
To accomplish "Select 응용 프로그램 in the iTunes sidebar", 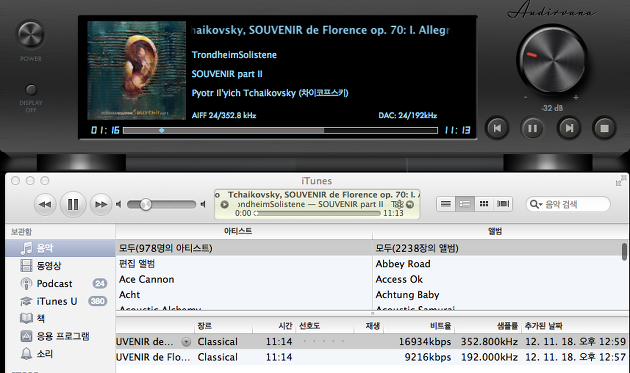I will tap(60, 336).
